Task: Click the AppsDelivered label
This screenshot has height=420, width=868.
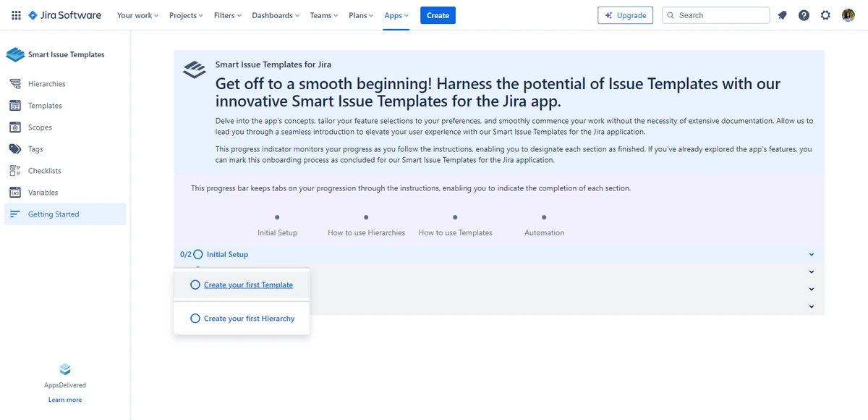Action: pos(65,385)
